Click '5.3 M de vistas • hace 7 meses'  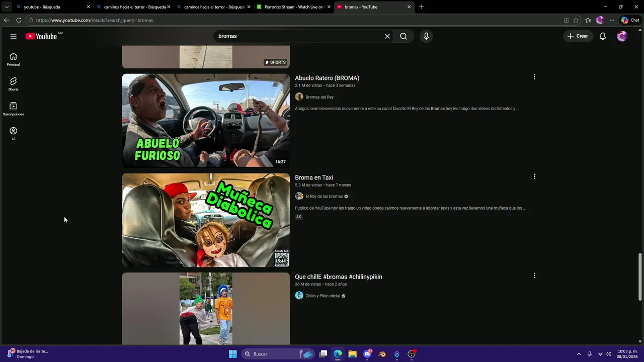tap(323, 185)
